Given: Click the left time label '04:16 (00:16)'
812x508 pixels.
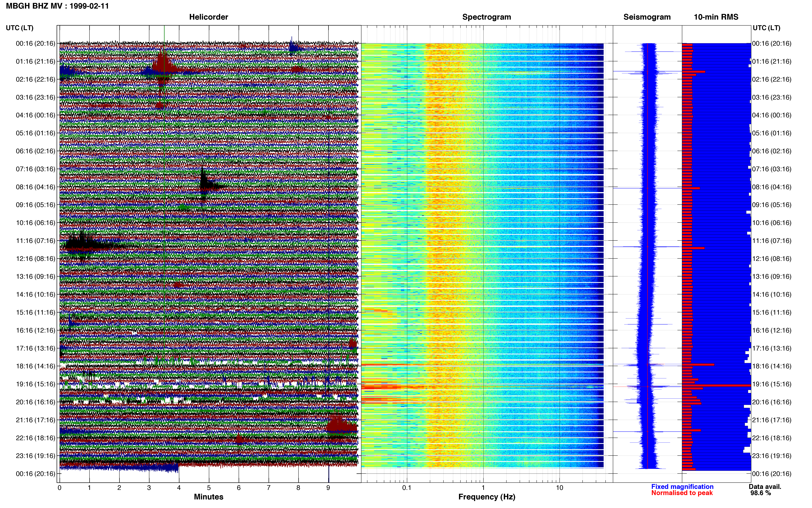Looking at the screenshot, I should point(36,115).
